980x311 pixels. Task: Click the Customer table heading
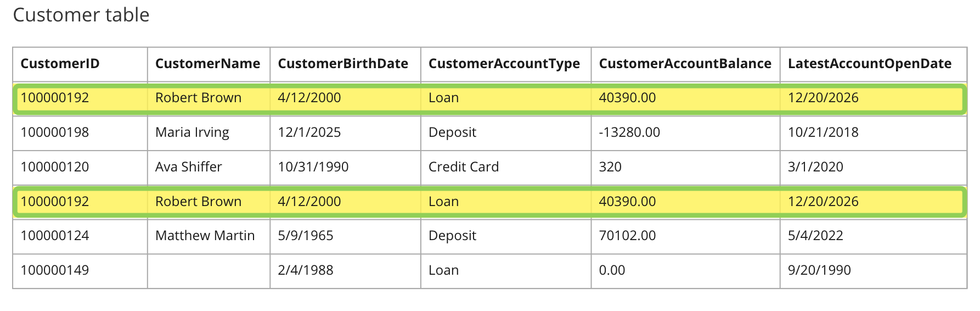pyautogui.click(x=81, y=15)
